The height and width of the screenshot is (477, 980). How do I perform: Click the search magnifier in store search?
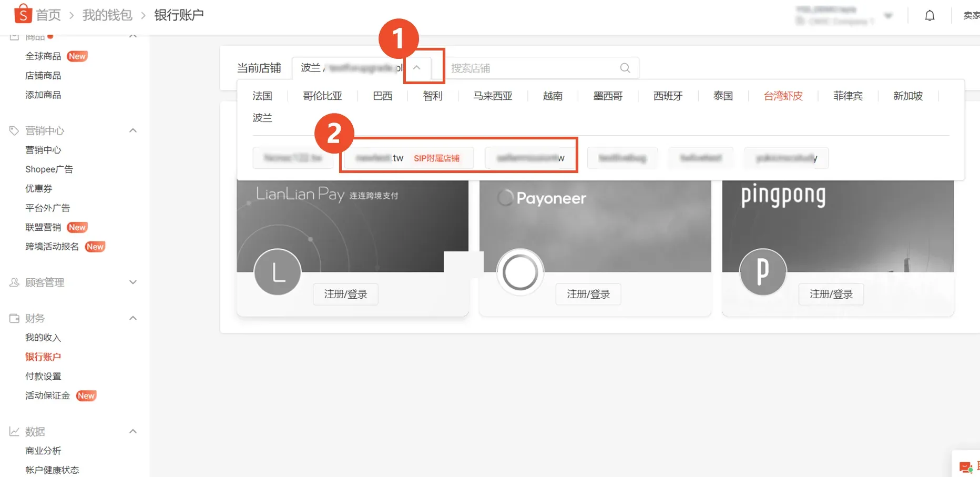click(x=625, y=68)
